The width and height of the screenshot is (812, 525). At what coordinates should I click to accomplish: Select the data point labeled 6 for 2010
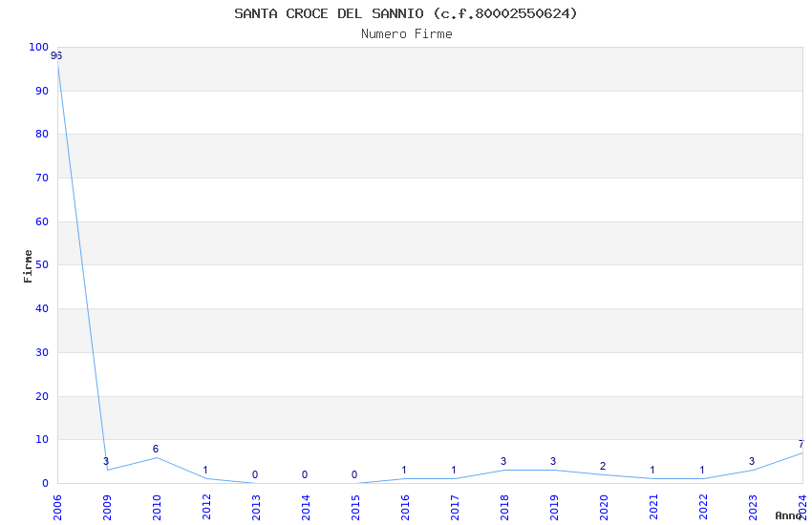pos(156,457)
